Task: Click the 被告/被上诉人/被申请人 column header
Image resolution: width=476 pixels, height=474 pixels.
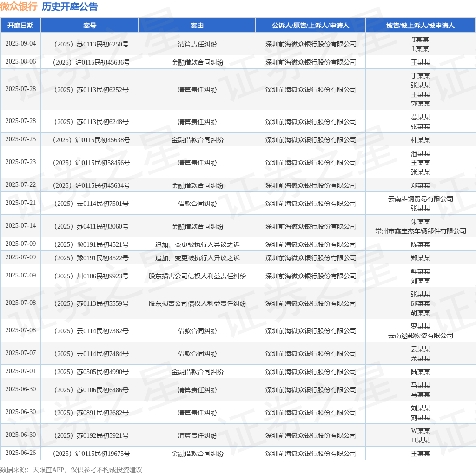Action: (420, 26)
